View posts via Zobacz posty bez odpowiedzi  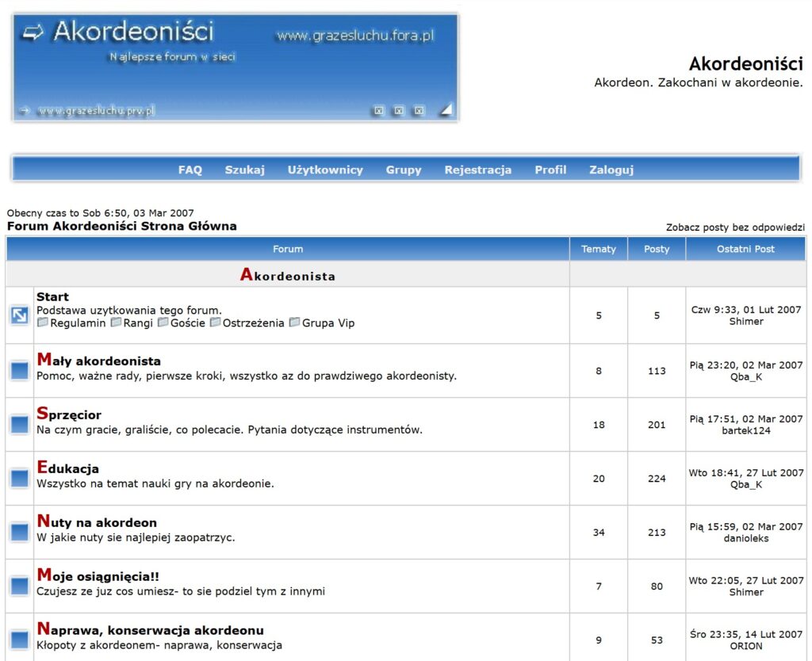tap(735, 227)
